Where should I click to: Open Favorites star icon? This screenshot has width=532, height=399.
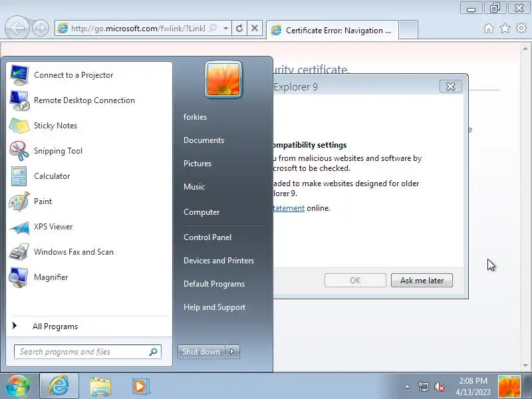coord(505,28)
